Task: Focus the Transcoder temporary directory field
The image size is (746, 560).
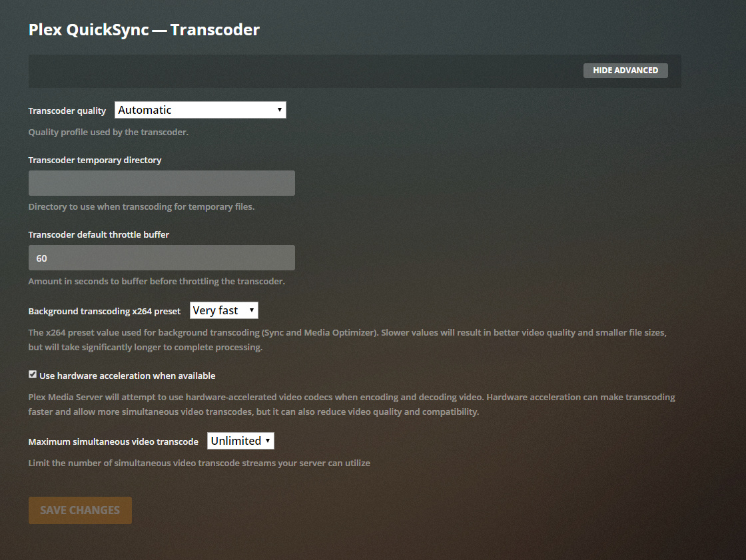Action: pyautogui.click(x=162, y=183)
